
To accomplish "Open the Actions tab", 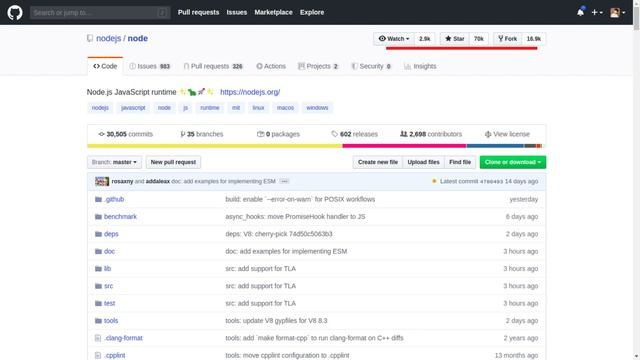I will [x=271, y=66].
